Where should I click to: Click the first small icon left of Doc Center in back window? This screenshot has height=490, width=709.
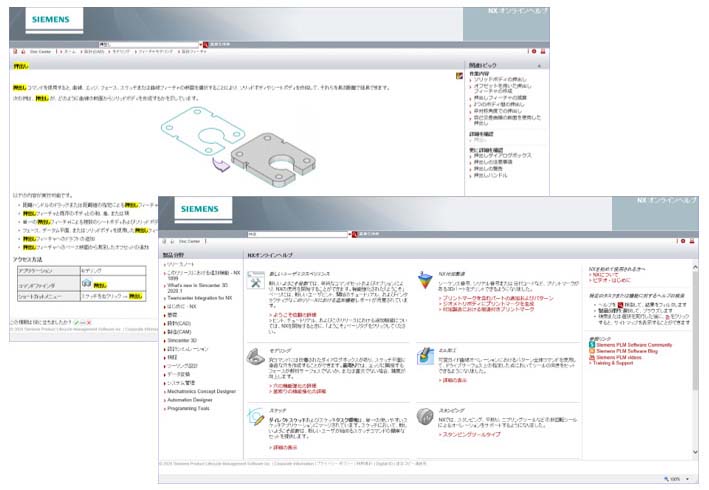coord(15,52)
